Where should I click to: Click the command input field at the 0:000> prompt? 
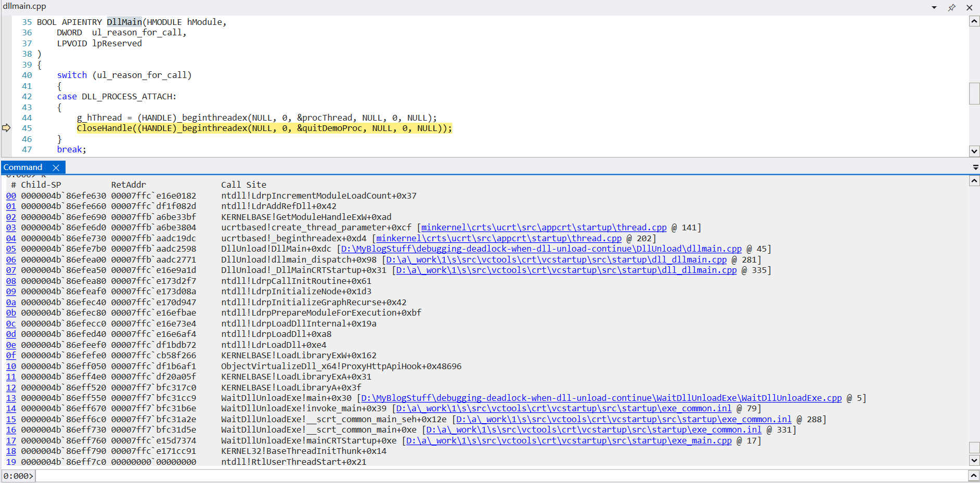(208, 476)
